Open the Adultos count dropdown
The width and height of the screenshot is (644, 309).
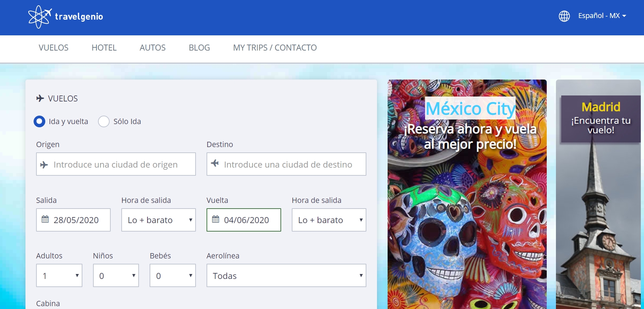click(59, 275)
